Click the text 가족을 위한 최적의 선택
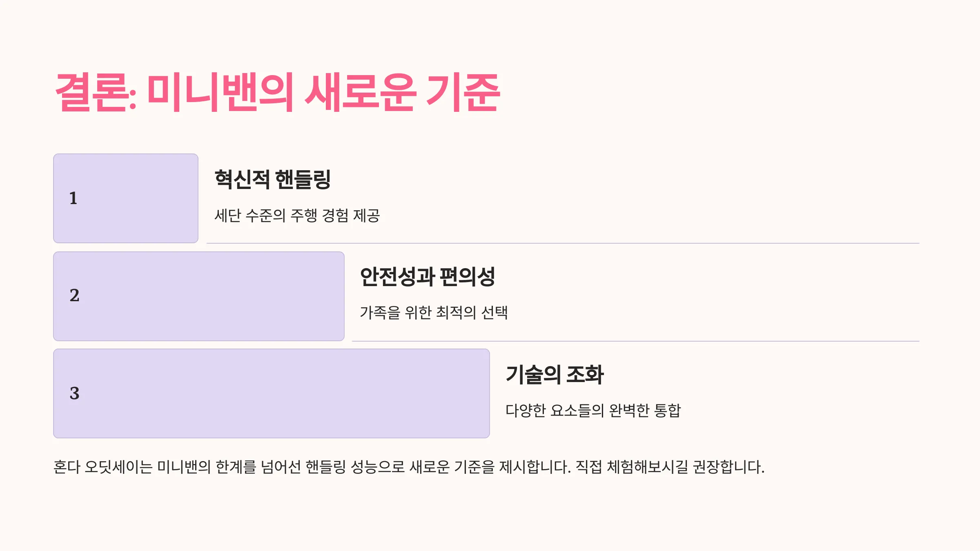 click(434, 313)
